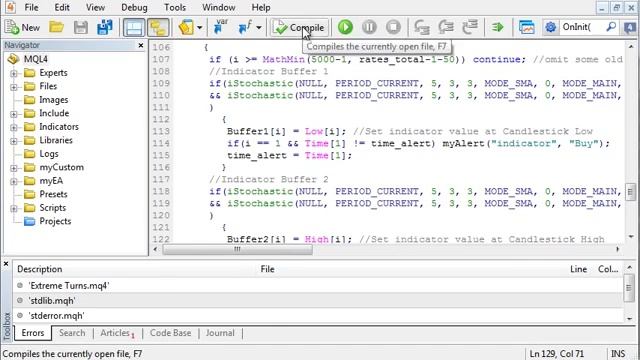
Task: Click the Step Over debug icon
Action: [446, 27]
